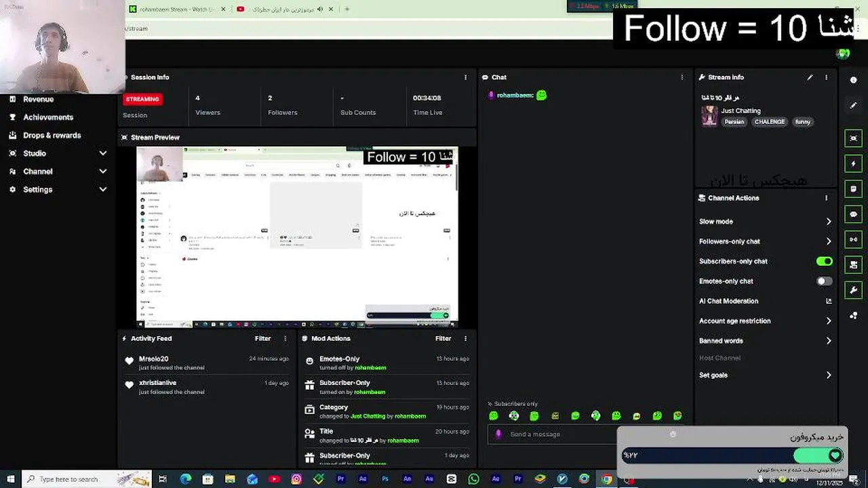The image size is (868, 488).
Task: Click the Windows Start button
Action: pyautogui.click(x=10, y=479)
